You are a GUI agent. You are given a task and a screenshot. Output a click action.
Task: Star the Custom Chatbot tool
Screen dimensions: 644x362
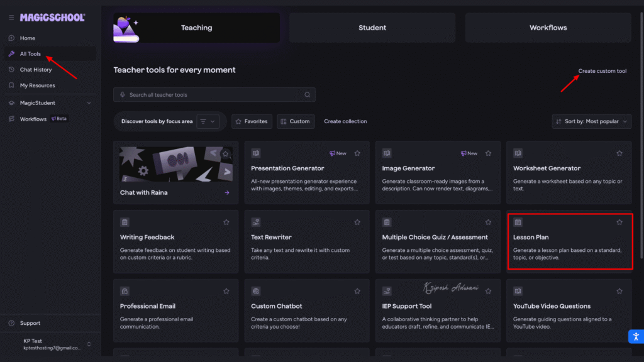[x=357, y=291]
